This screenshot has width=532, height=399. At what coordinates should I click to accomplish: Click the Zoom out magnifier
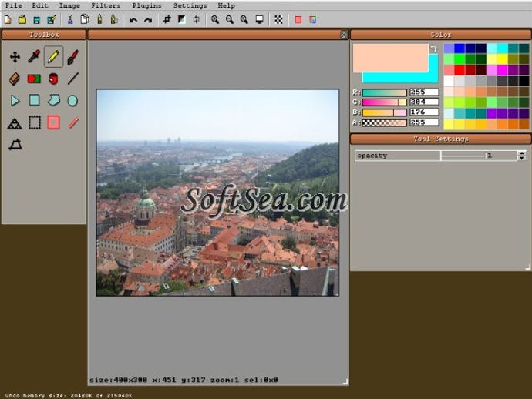click(230, 20)
